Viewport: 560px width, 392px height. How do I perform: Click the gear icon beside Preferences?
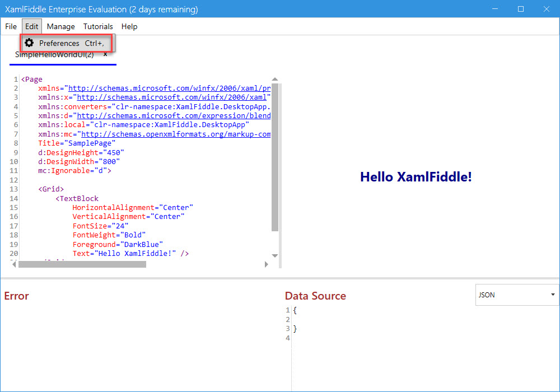(29, 43)
